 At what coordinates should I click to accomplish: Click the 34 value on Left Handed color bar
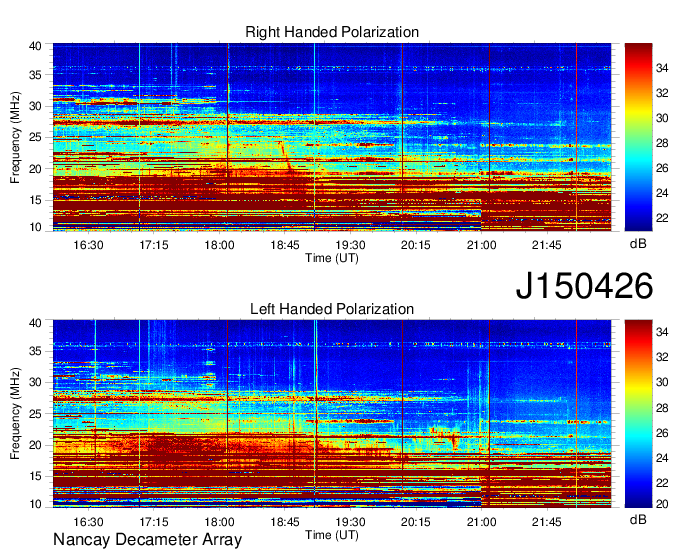pyautogui.click(x=662, y=332)
